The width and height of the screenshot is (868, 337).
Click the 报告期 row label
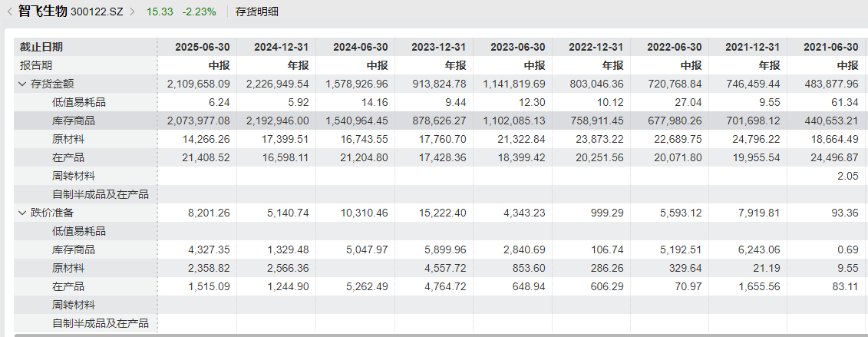pos(37,65)
